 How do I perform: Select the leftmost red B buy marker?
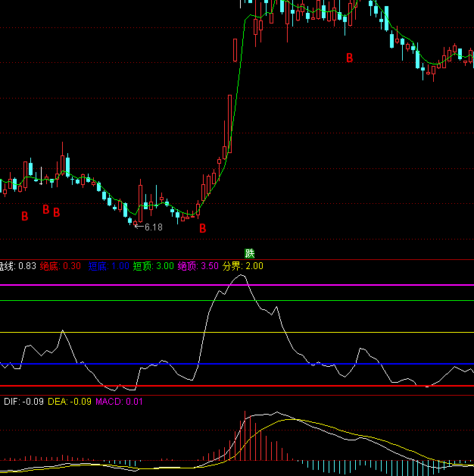(24, 216)
